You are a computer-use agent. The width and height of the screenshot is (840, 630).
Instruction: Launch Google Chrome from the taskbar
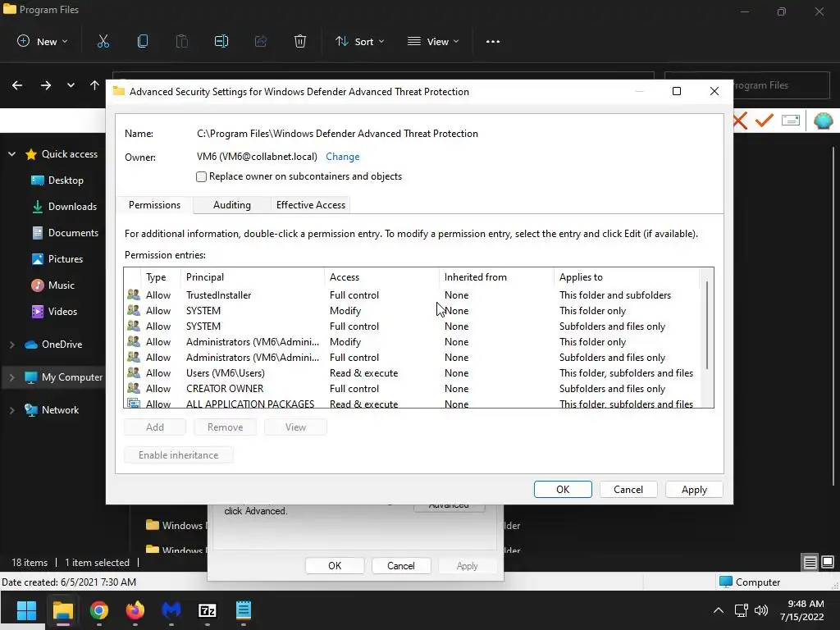click(99, 610)
